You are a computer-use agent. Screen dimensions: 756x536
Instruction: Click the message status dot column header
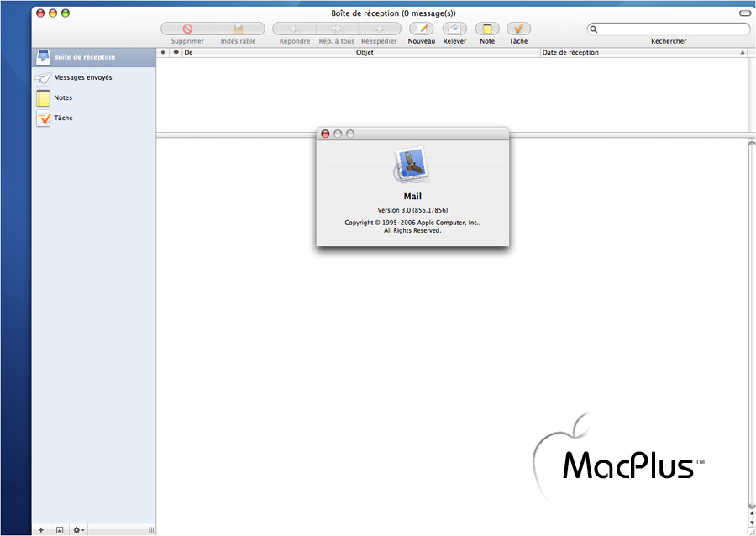[x=164, y=53]
